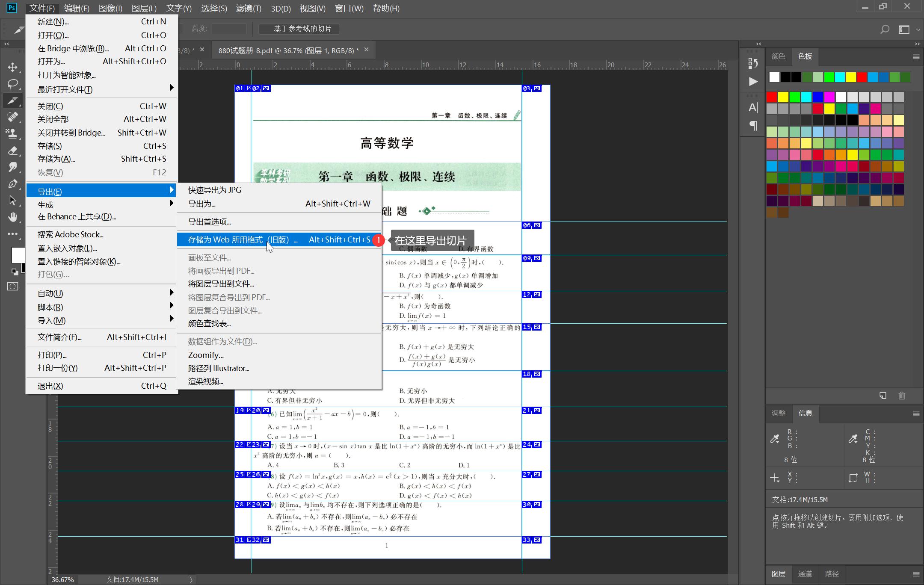Select the Lasso tool
Viewport: 924px width, 585px height.
[x=12, y=84]
